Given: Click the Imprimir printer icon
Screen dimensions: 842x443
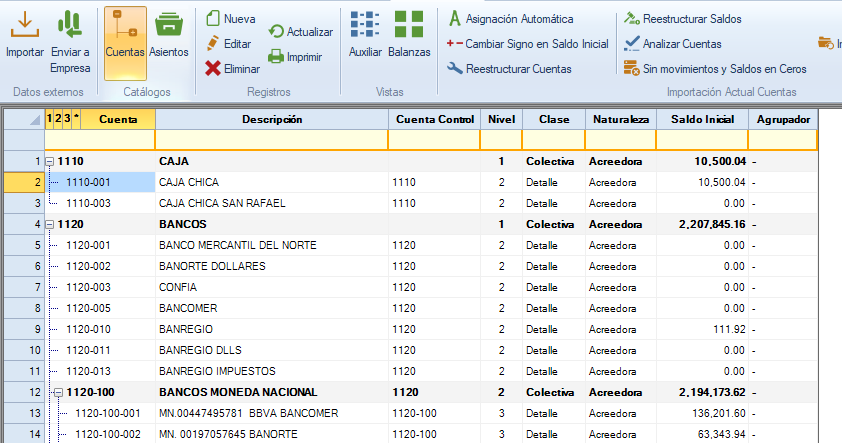Looking at the screenshot, I should tap(276, 57).
